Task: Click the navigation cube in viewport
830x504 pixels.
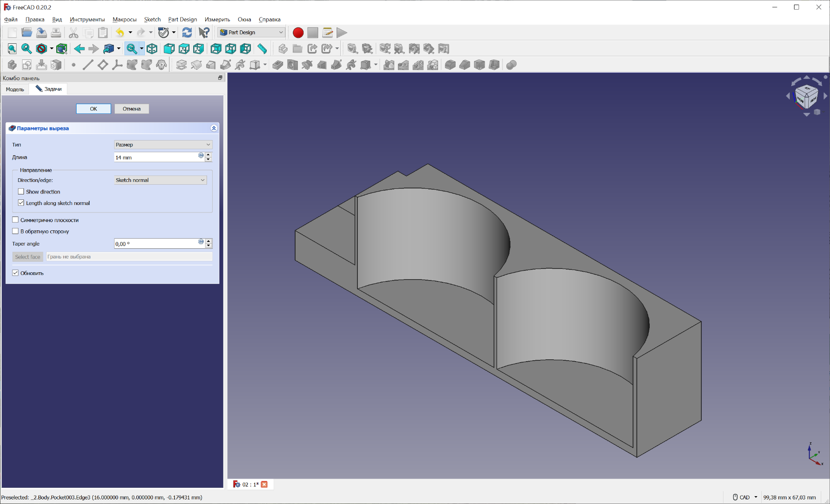Action: (x=806, y=96)
